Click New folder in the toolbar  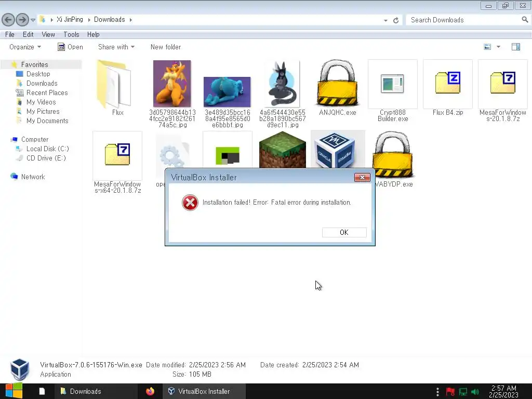coord(166,47)
